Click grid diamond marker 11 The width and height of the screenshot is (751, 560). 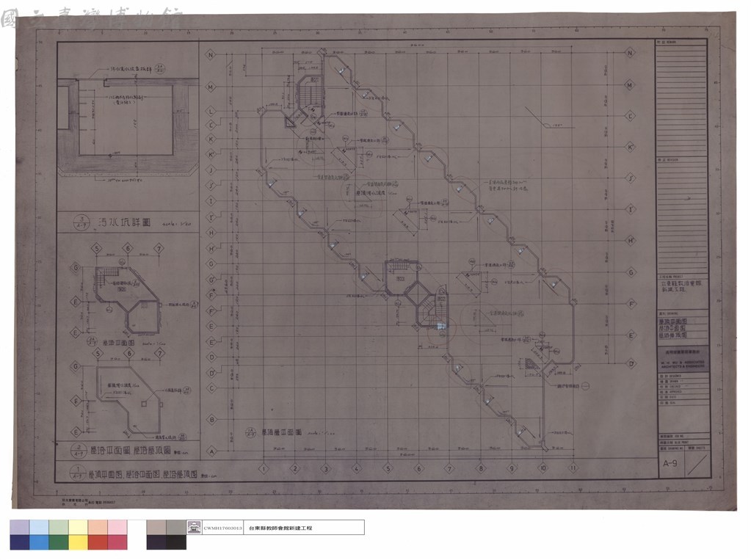pyautogui.click(x=573, y=468)
